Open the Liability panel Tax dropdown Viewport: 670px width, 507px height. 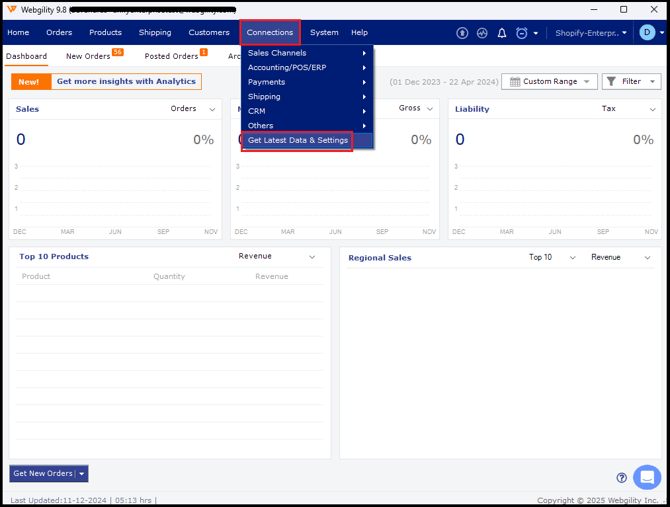pos(629,109)
